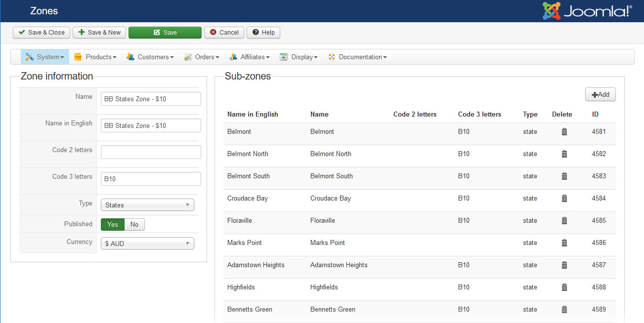Click trash icon for Adamstown Heights
This screenshot has height=323, width=644.
pyautogui.click(x=564, y=265)
